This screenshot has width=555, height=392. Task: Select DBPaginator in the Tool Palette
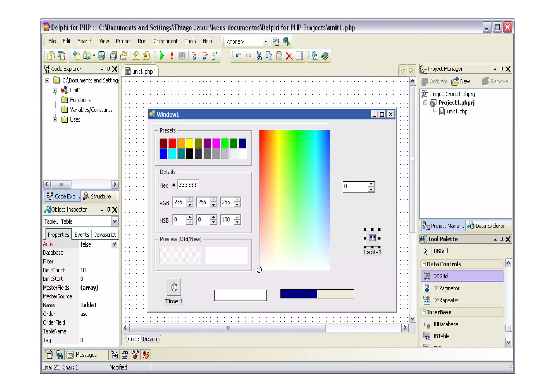(x=446, y=288)
